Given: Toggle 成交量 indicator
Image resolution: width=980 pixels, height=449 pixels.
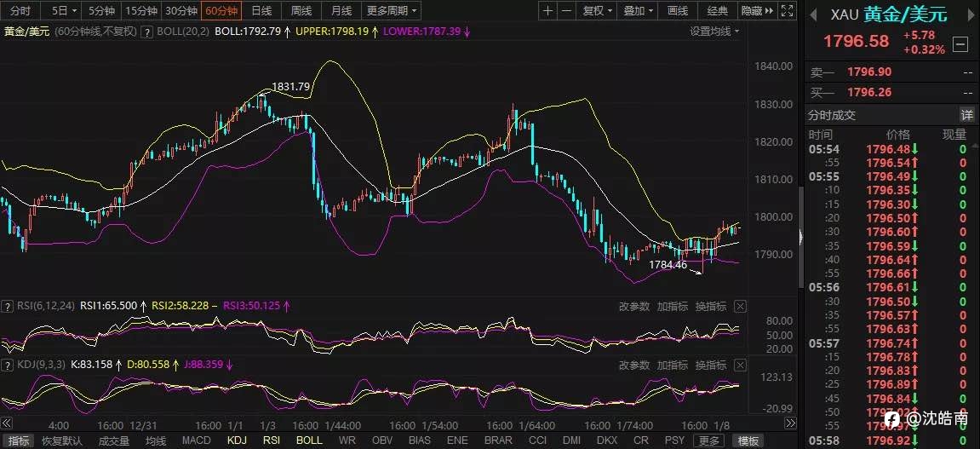Looking at the screenshot, I should 114,440.
